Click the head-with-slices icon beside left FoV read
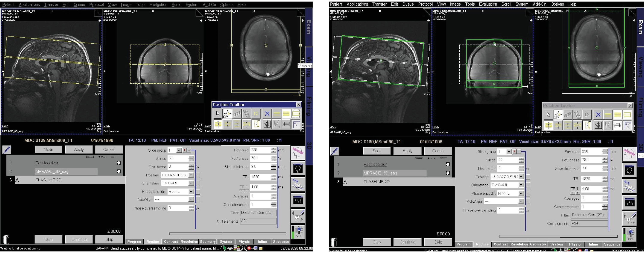 [298, 153]
